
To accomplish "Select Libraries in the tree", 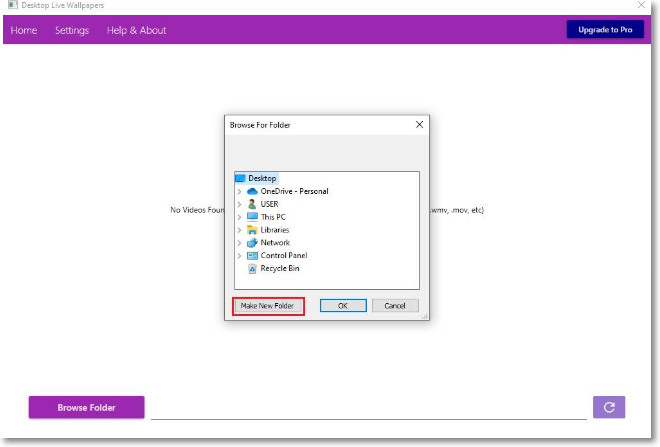I will 274,230.
